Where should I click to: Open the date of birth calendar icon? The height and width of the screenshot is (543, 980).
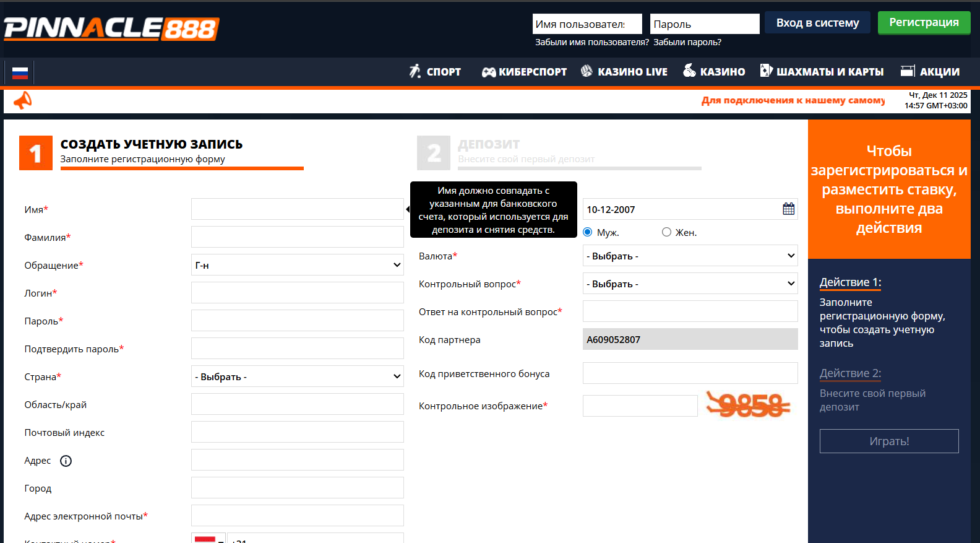coord(788,209)
